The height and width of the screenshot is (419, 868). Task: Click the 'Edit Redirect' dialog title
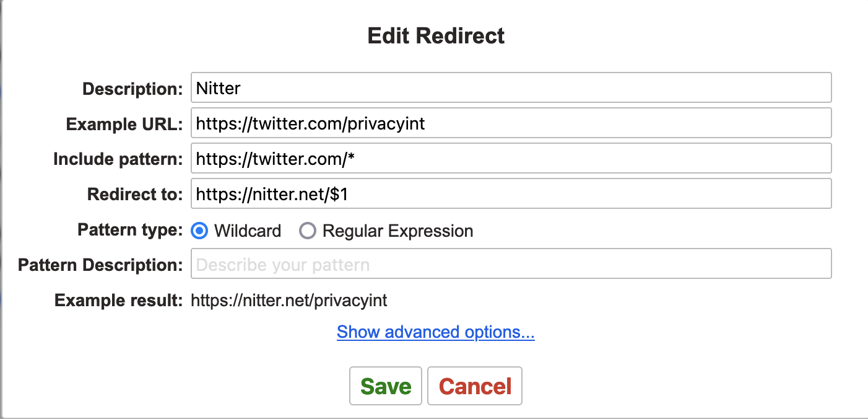point(436,35)
